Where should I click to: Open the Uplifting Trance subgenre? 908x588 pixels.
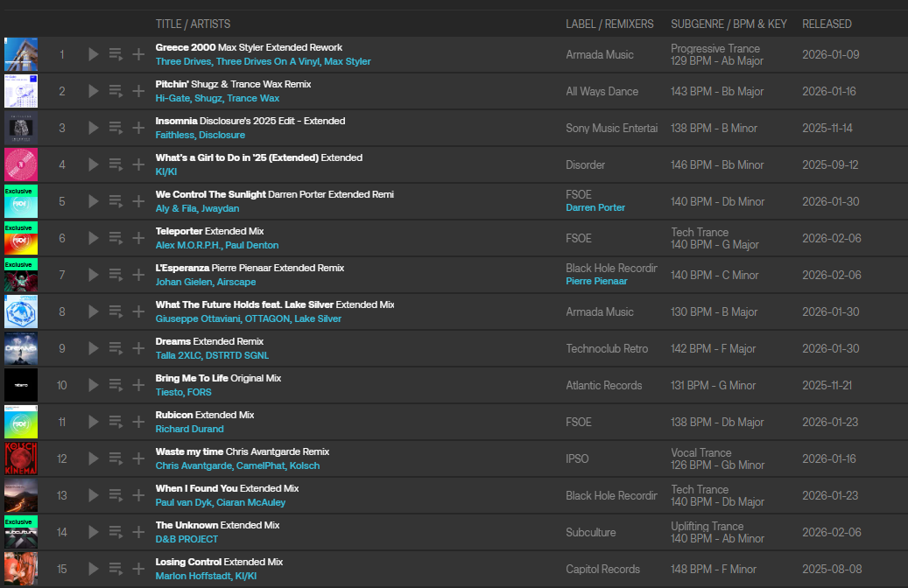coord(707,526)
